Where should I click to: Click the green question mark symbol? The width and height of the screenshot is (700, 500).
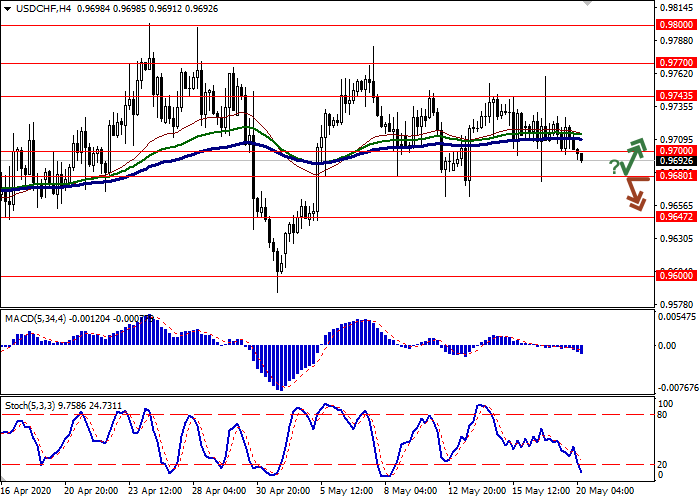(613, 166)
